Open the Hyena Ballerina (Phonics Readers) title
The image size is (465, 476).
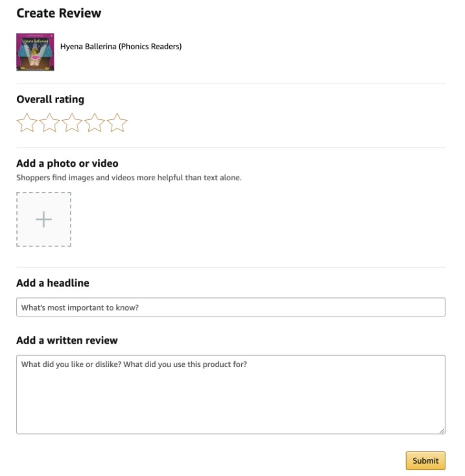coord(121,47)
